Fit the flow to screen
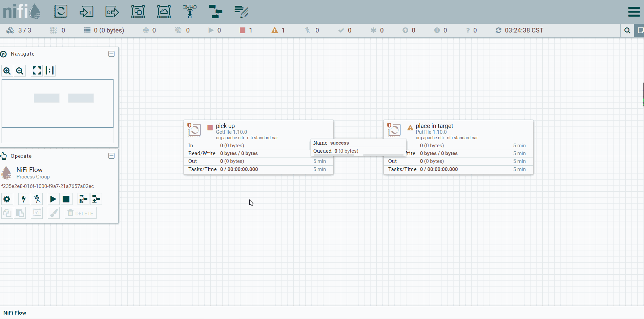644x319 pixels. [x=37, y=70]
